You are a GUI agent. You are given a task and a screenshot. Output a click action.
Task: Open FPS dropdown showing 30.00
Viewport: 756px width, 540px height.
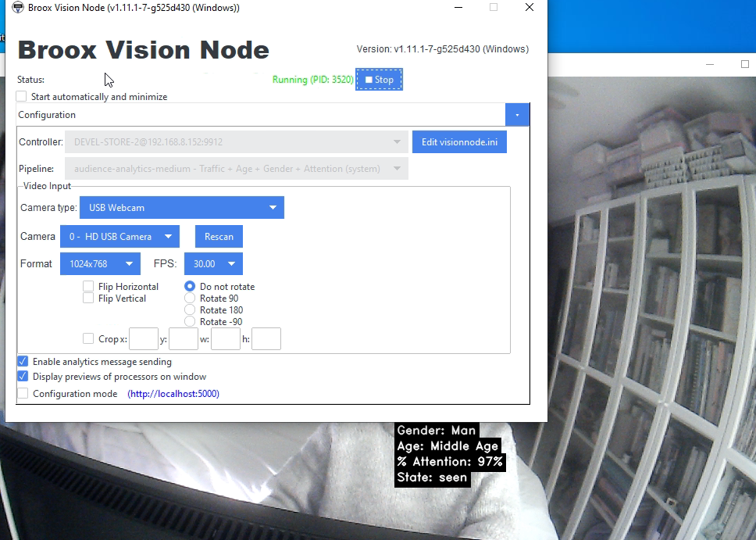[x=213, y=264]
